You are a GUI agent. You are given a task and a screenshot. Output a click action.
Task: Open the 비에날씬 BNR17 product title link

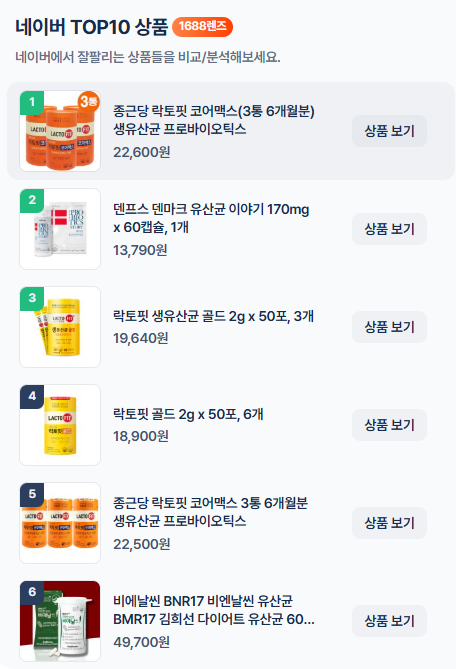tap(214, 610)
